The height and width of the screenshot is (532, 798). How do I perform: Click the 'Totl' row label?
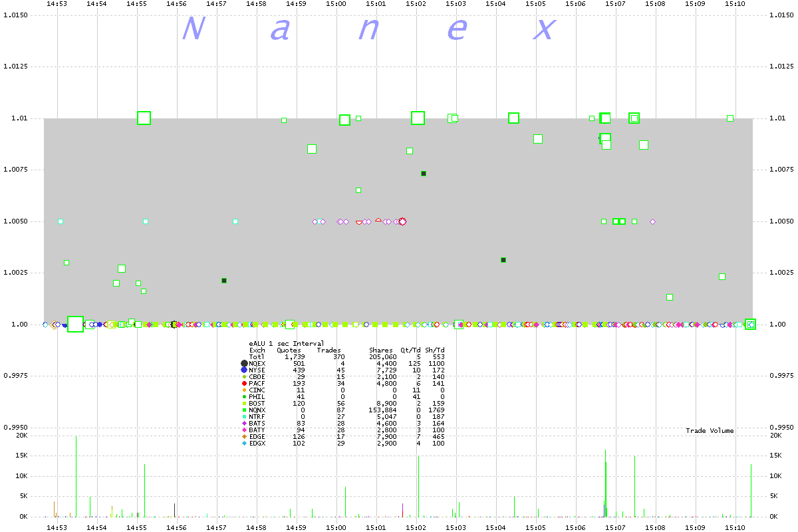pos(257,356)
